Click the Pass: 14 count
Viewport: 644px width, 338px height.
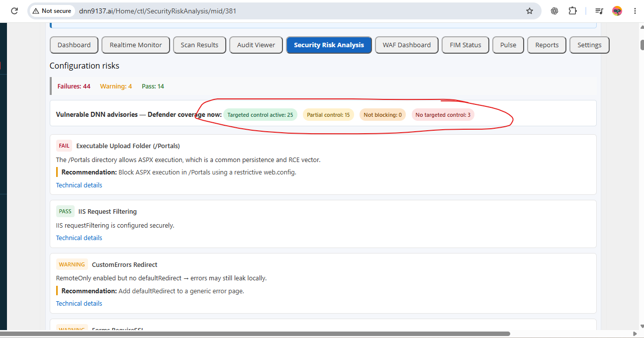[153, 86]
